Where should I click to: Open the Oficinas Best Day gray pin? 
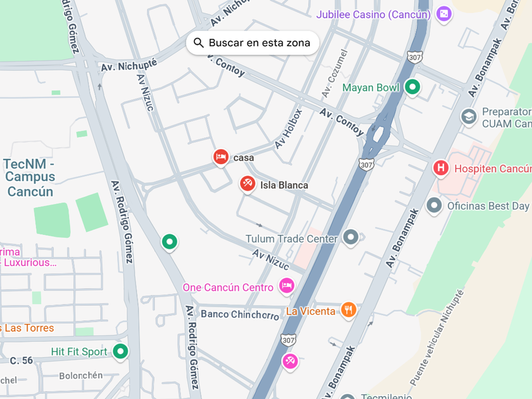pos(434,206)
